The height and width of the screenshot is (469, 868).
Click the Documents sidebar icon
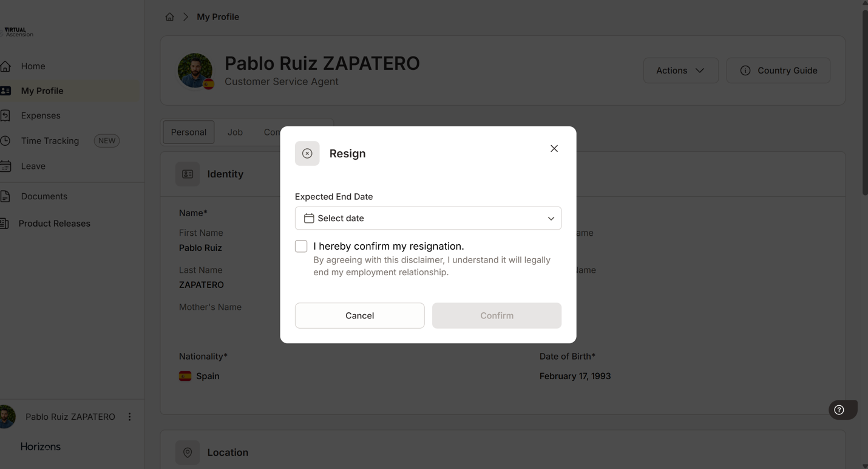[5, 196]
